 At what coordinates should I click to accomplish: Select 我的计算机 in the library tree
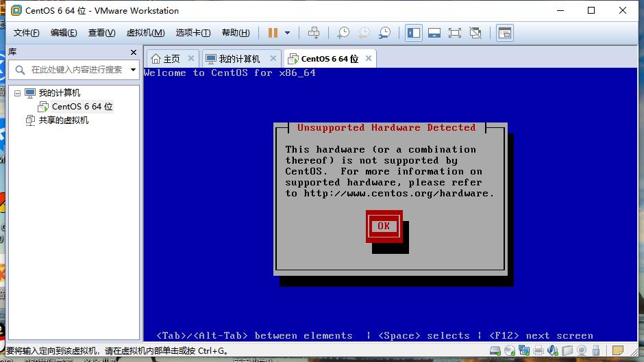tap(59, 93)
